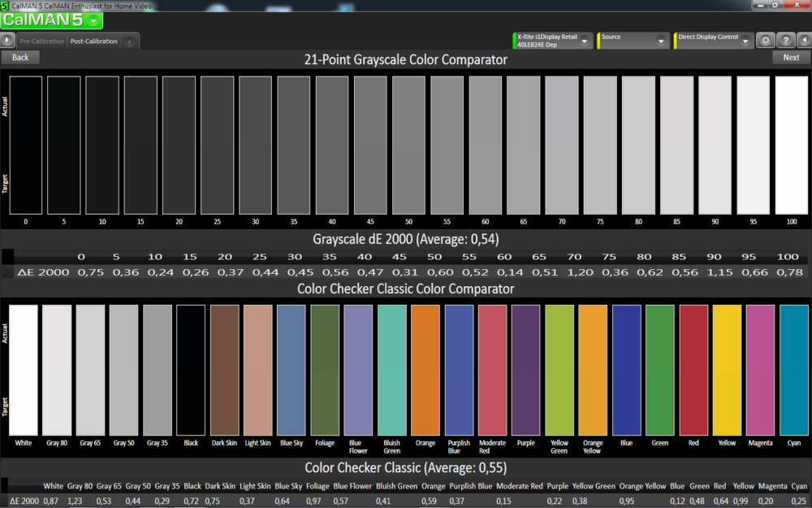The width and height of the screenshot is (812, 508).
Task: Click the Next button
Action: 792,58
